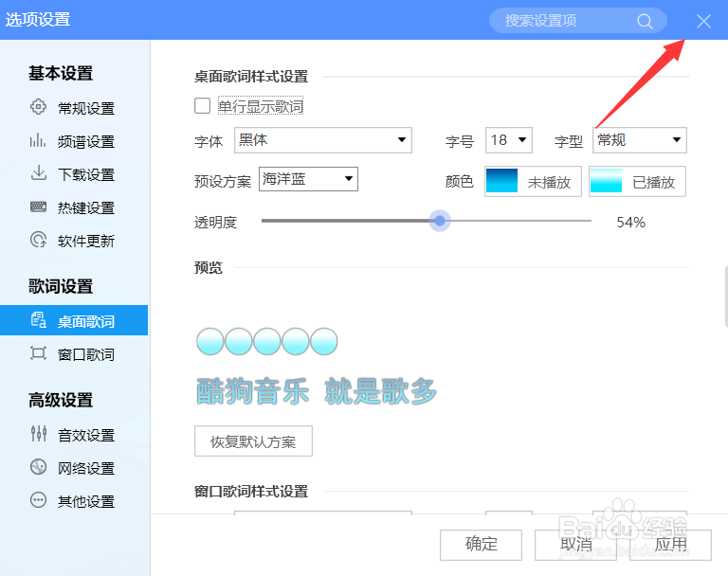
Task: Click the 音效设置 equalizer icon
Action: [x=38, y=434]
